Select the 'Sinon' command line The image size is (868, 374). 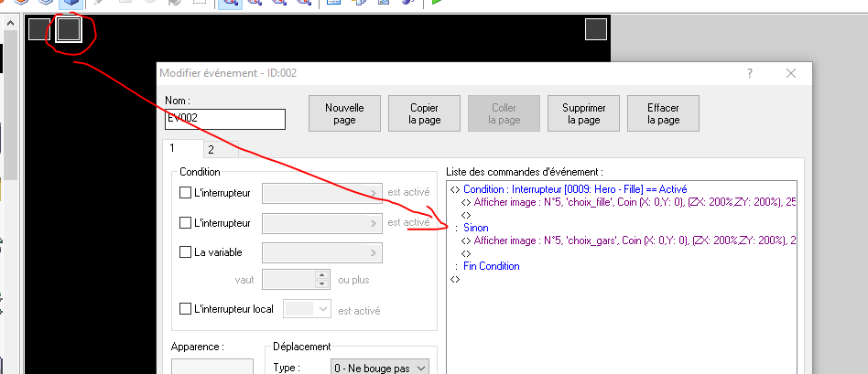[x=621, y=228]
